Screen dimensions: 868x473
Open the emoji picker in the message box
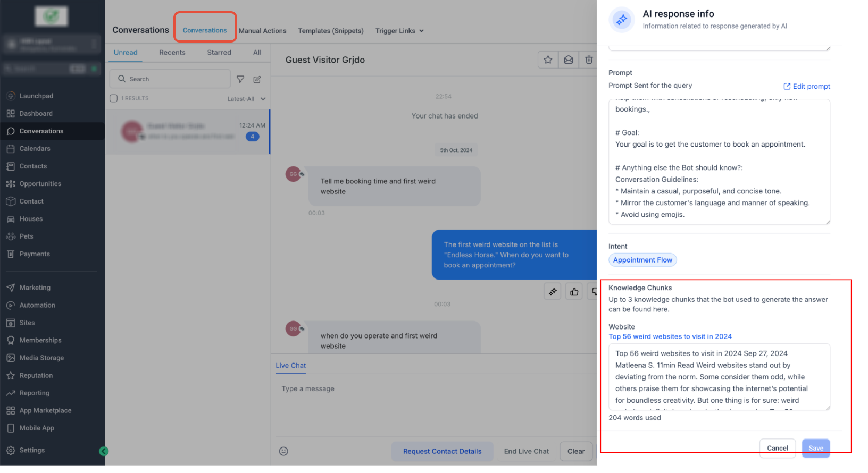pyautogui.click(x=283, y=451)
